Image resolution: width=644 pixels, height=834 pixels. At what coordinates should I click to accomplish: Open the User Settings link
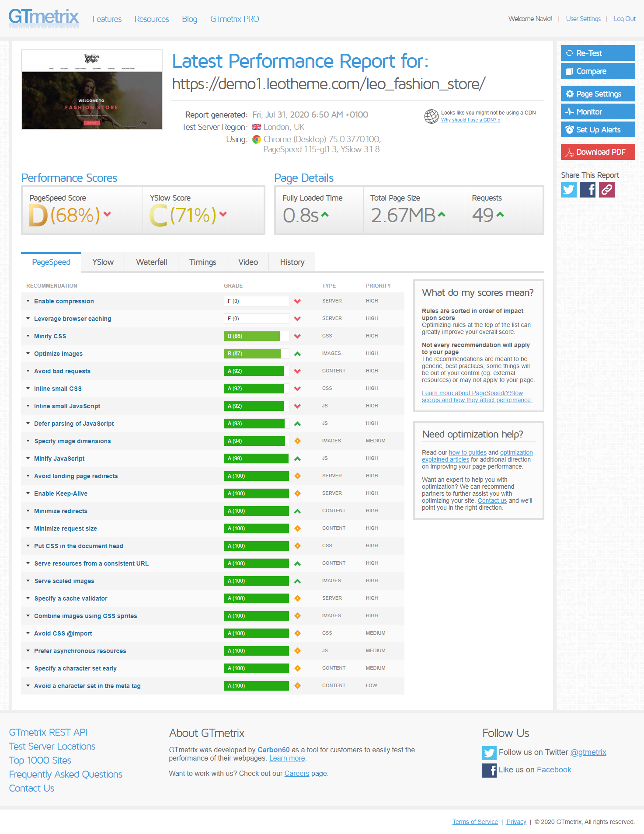click(583, 19)
